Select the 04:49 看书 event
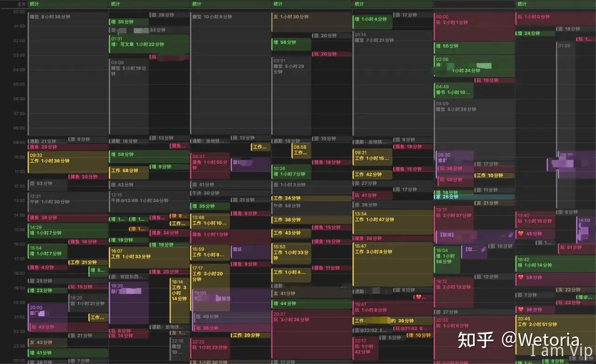The height and width of the screenshot is (364, 596). (454, 90)
